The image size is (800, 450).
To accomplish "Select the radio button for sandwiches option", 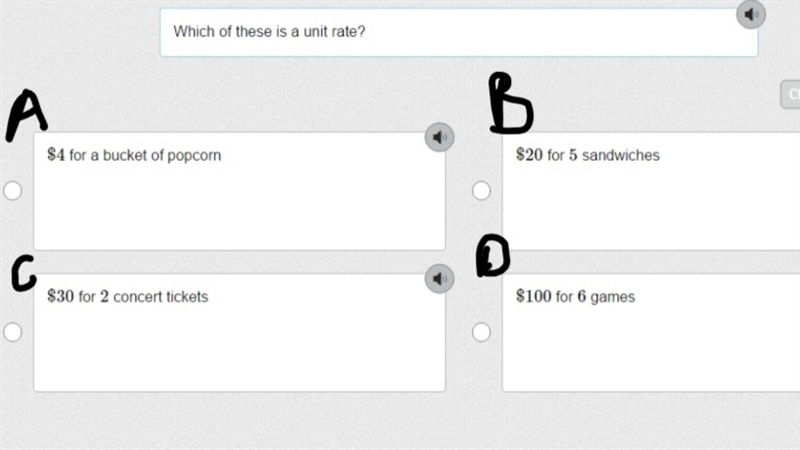I will (481, 190).
